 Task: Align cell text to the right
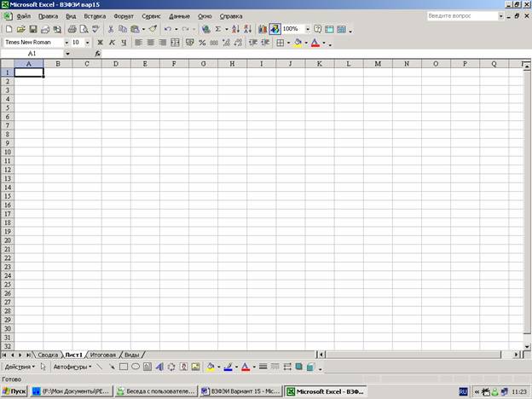click(163, 43)
